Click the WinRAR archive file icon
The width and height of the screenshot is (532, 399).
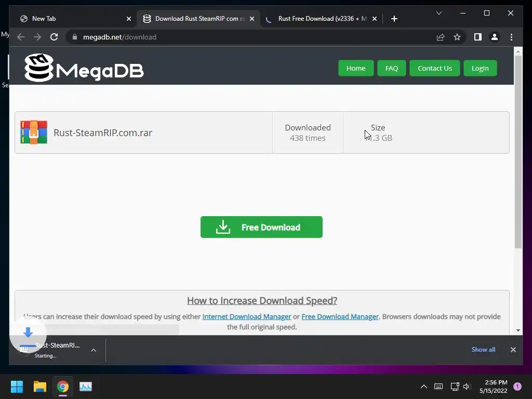34,132
